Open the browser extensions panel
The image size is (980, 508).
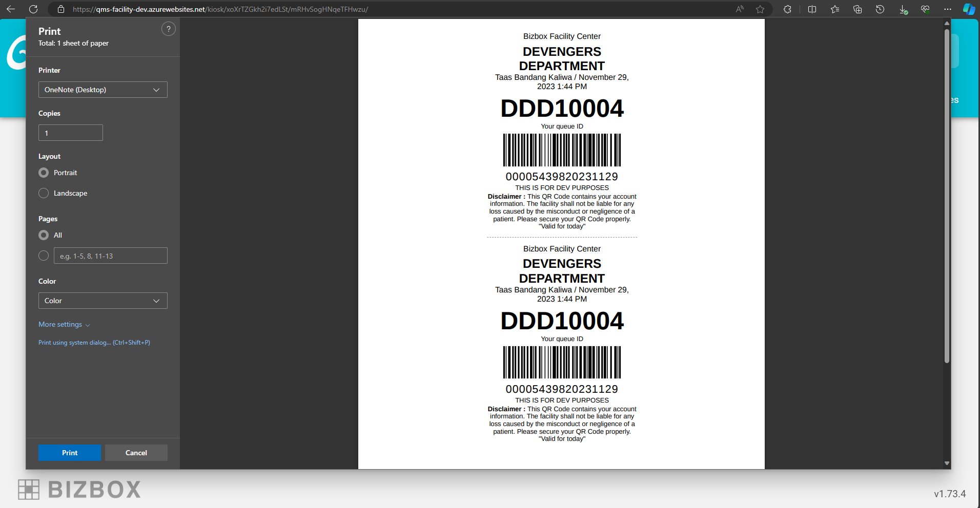point(788,9)
